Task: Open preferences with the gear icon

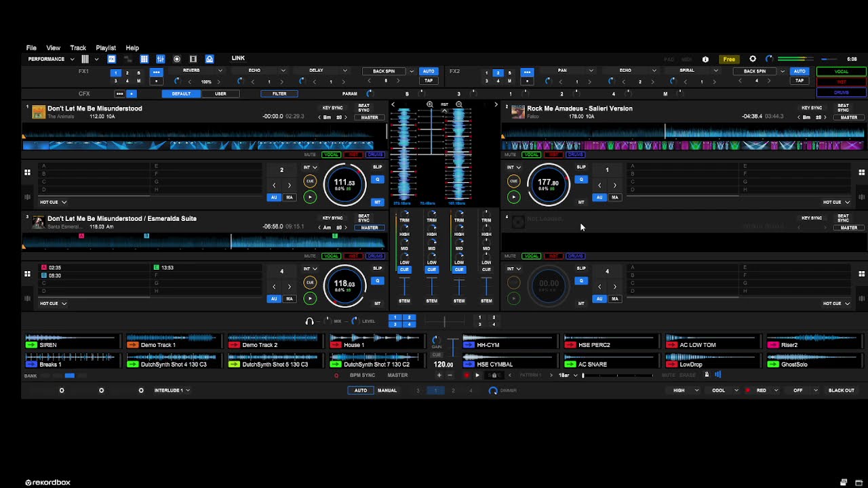Action: (x=753, y=59)
